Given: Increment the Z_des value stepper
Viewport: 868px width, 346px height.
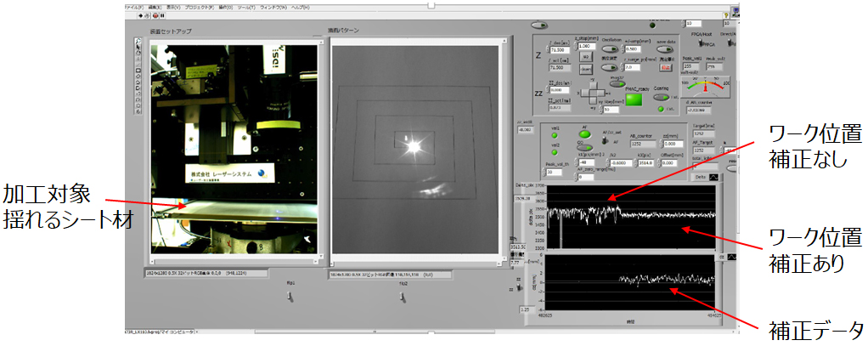Looking at the screenshot, I should pyautogui.click(x=546, y=48).
